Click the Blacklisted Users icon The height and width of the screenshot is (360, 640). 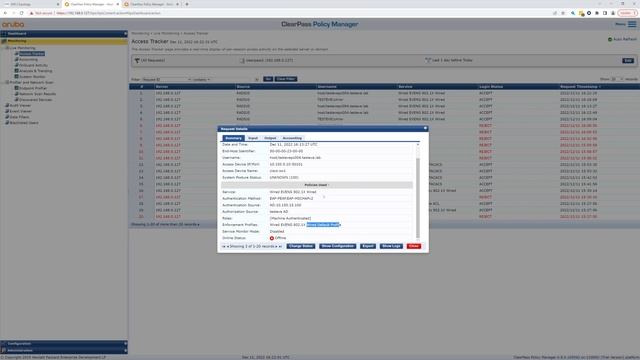7,122
